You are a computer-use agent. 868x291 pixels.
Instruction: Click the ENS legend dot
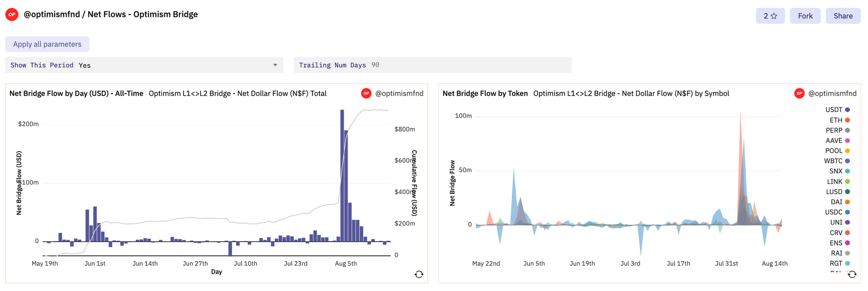pyautogui.click(x=847, y=243)
